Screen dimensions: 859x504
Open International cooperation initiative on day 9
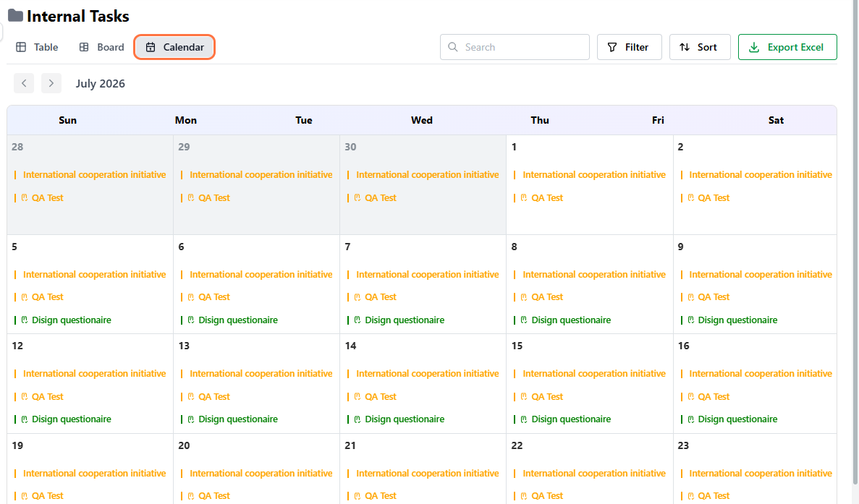pos(761,274)
